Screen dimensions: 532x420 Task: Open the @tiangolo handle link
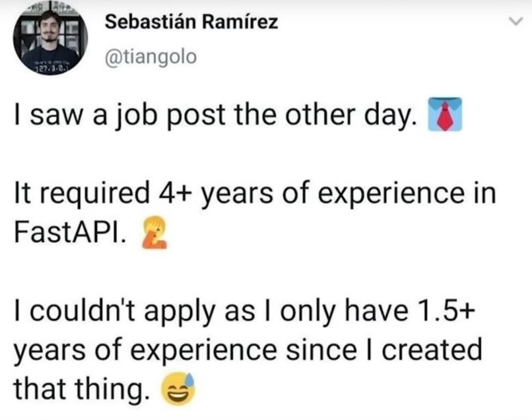tap(152, 58)
